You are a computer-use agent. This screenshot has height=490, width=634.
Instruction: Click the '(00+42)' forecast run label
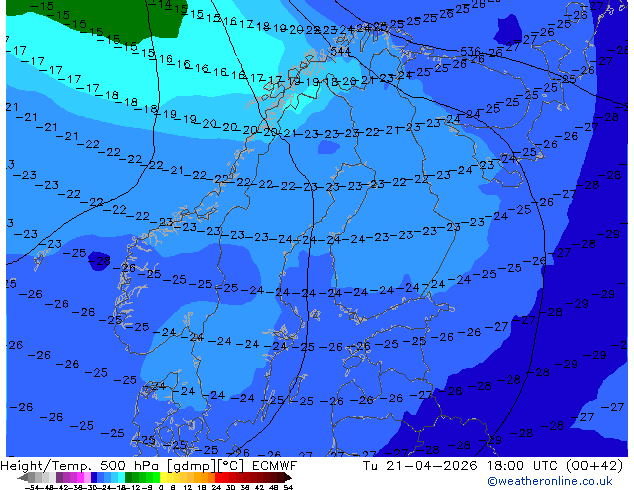tap(594, 466)
